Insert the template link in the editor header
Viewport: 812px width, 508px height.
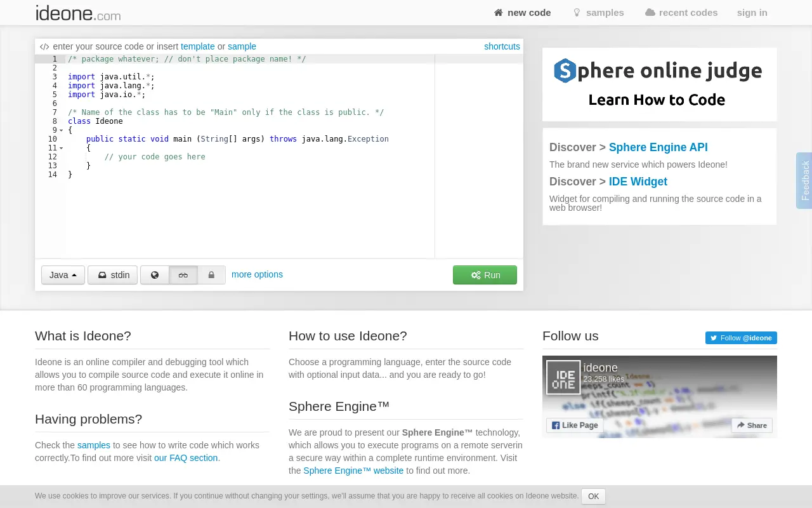pos(198,46)
